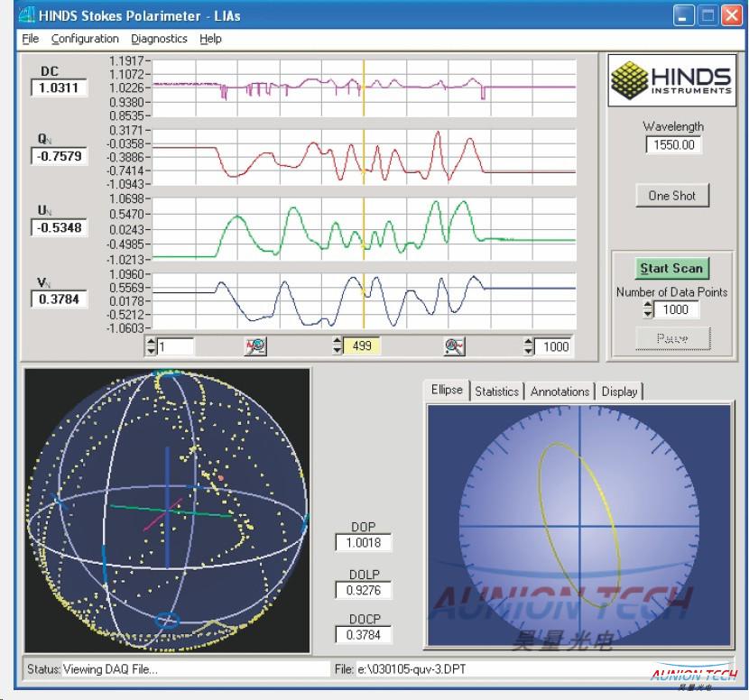Minimize the Stokes Polarimeter window

[683, 15]
